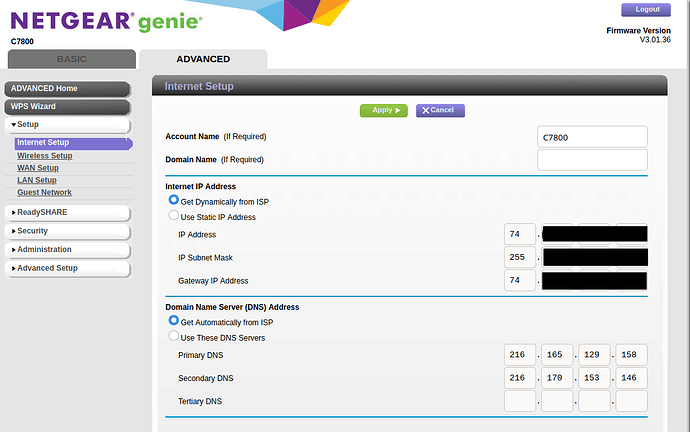Viewport: 690px width, 432px height.
Task: Click the Cancel button with X icon
Action: pyautogui.click(x=440, y=110)
